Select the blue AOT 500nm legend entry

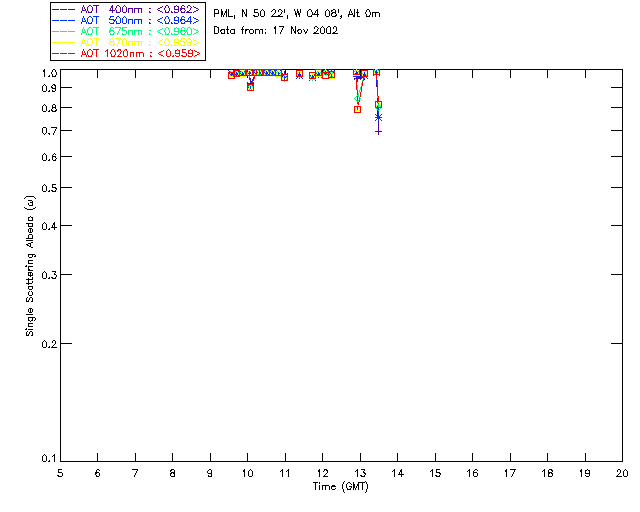[x=126, y=20]
